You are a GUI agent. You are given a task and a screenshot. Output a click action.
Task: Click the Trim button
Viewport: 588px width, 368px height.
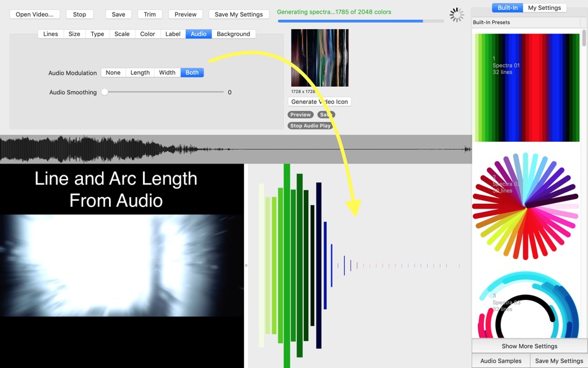150,14
